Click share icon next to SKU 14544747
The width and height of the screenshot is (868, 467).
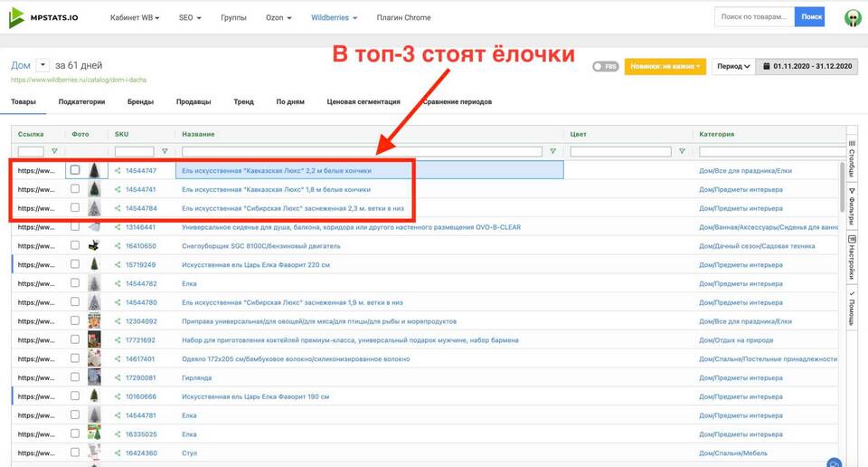pyautogui.click(x=118, y=170)
